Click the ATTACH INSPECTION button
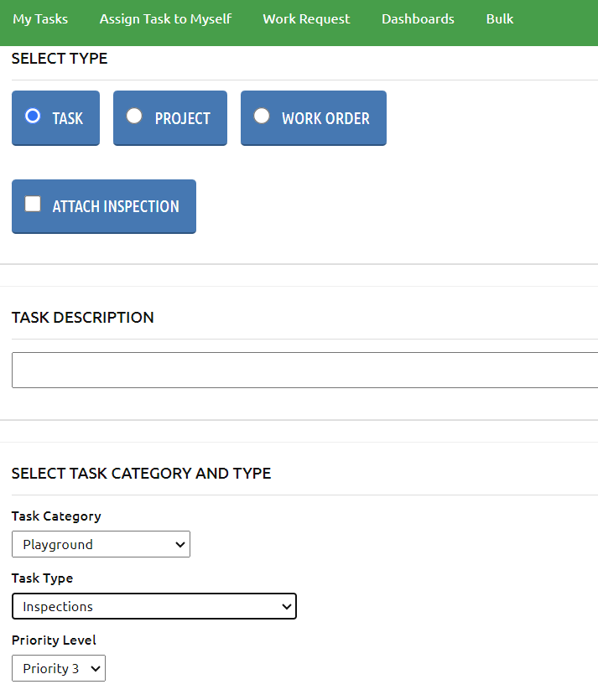This screenshot has width=598, height=700. [x=103, y=206]
